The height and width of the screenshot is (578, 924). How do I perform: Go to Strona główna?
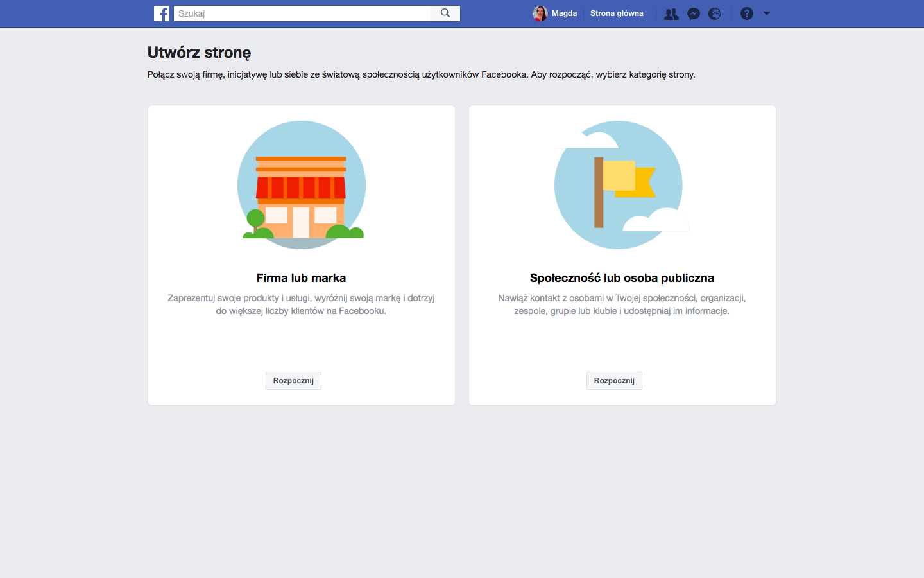pyautogui.click(x=617, y=13)
